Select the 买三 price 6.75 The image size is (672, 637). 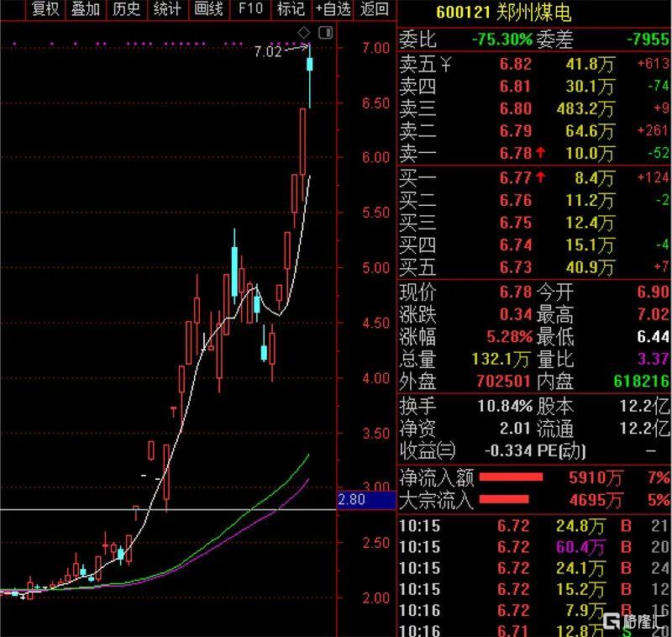click(516, 223)
